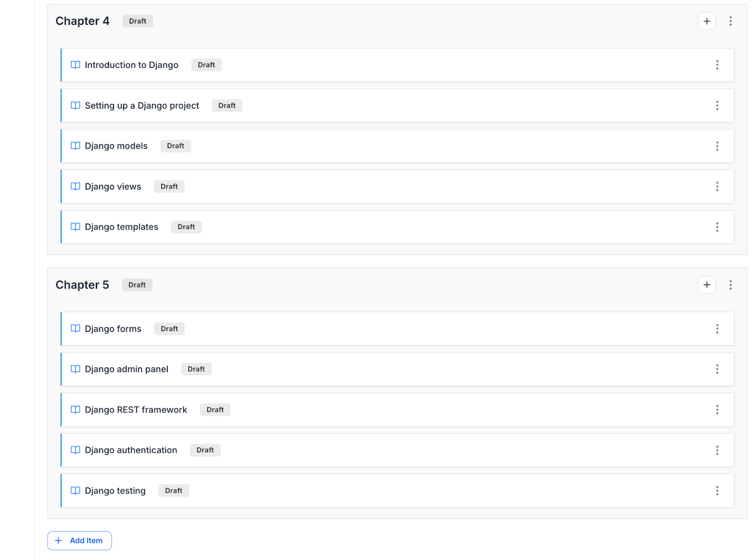
Task: Click the Draft badge next to Chapter 4
Action: [138, 21]
